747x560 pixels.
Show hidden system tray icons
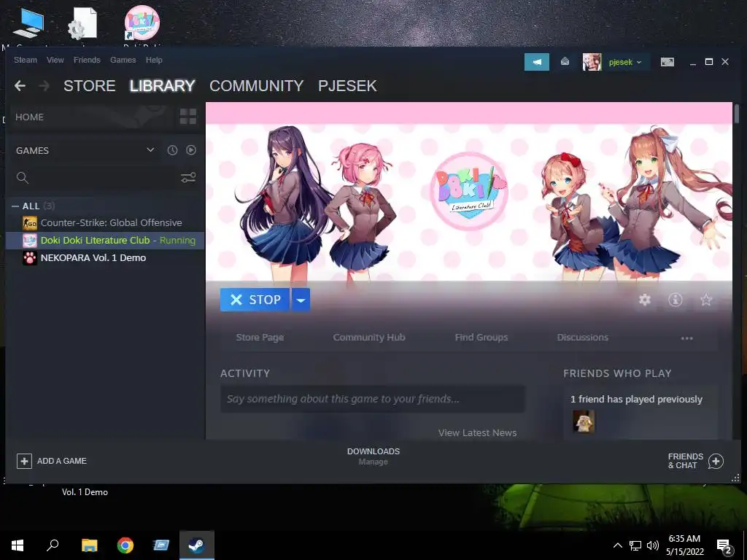(x=617, y=545)
